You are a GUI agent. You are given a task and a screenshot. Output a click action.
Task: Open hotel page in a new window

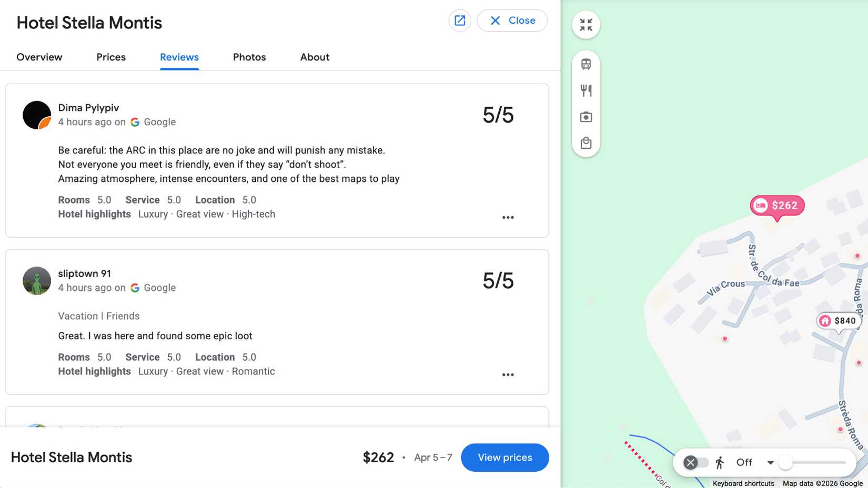[x=459, y=21]
